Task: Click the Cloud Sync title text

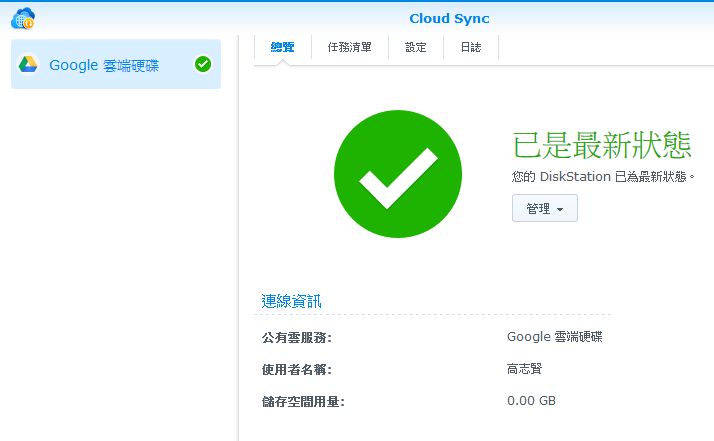Action: pyautogui.click(x=449, y=19)
